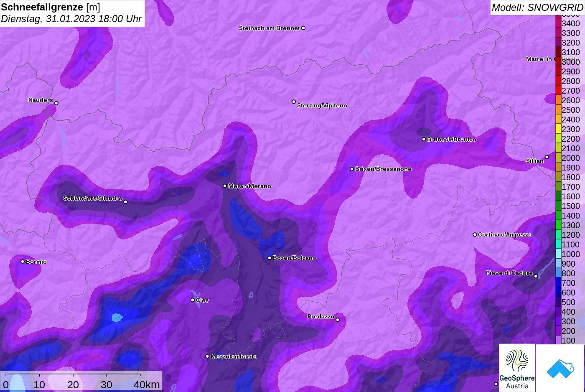This screenshot has height=392, width=585.
Task: Click the GeoSphere Austria logo
Action: pyautogui.click(x=517, y=368)
